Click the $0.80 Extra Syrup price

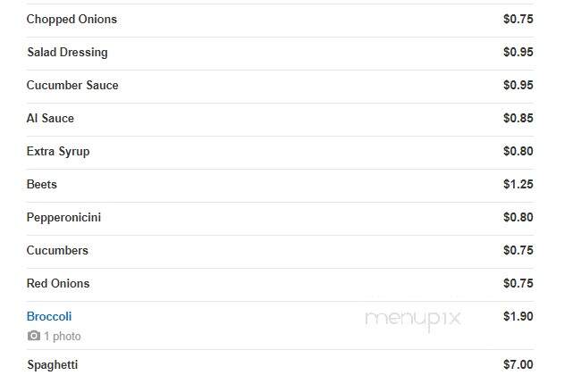pos(518,151)
